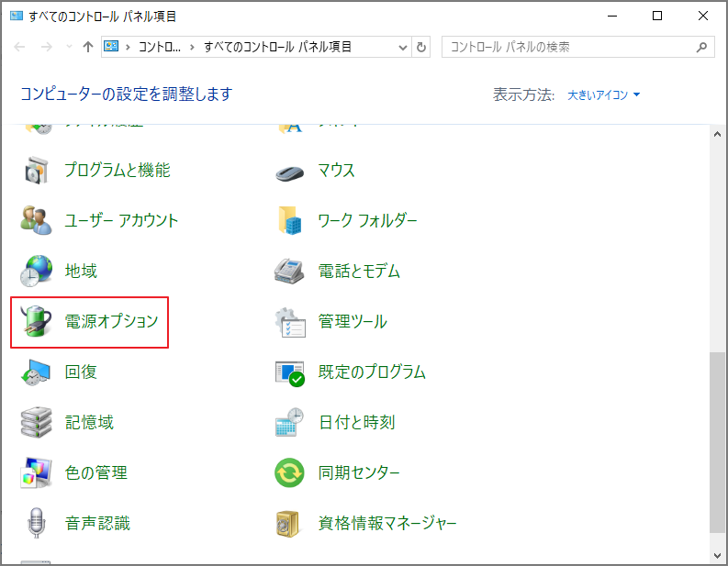Image resolution: width=728 pixels, height=566 pixels.
Task: Click the vertical scrollbar thumb
Action: [717, 443]
